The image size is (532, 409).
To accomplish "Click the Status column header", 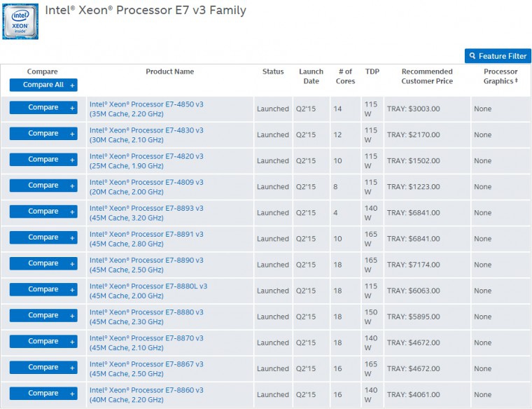I will point(273,71).
